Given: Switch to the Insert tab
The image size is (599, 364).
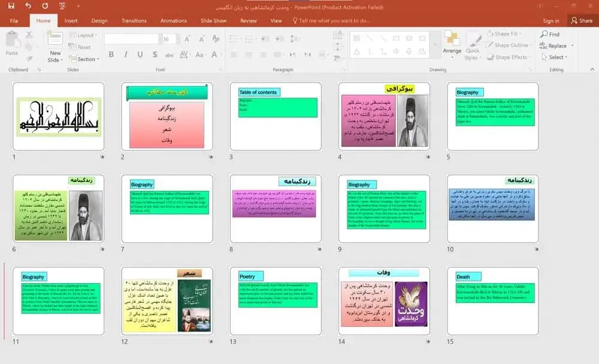Looking at the screenshot, I should [x=71, y=20].
